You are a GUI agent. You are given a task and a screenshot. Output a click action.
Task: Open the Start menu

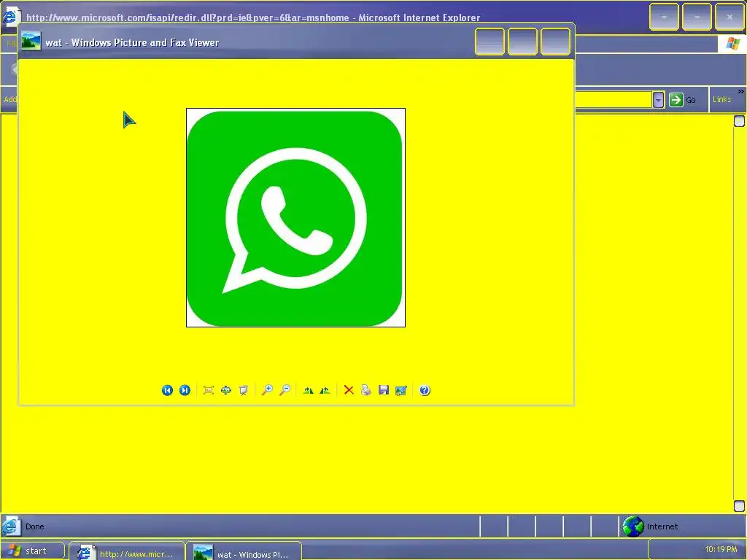pyautogui.click(x=32, y=551)
